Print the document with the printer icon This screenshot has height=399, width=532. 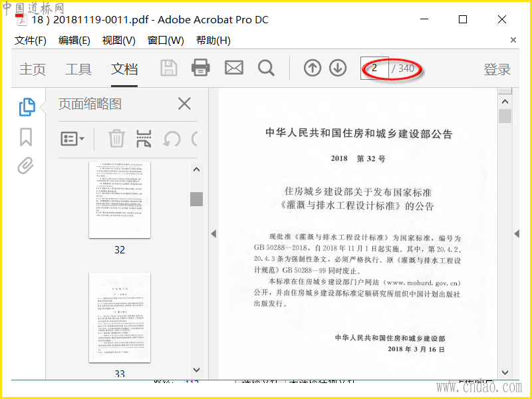(x=201, y=67)
